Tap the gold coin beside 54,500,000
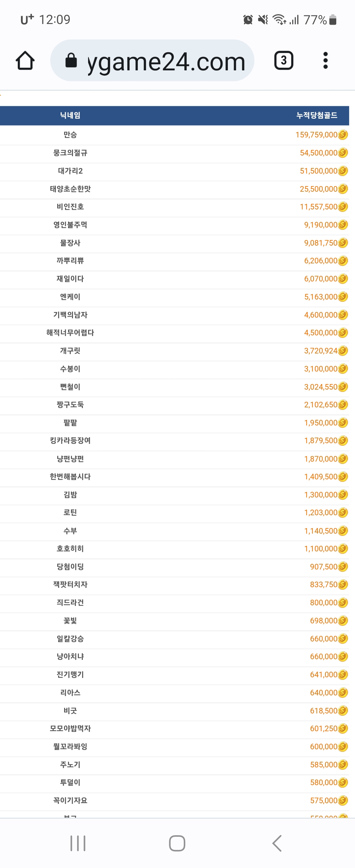Image resolution: width=355 pixels, height=868 pixels. click(343, 153)
